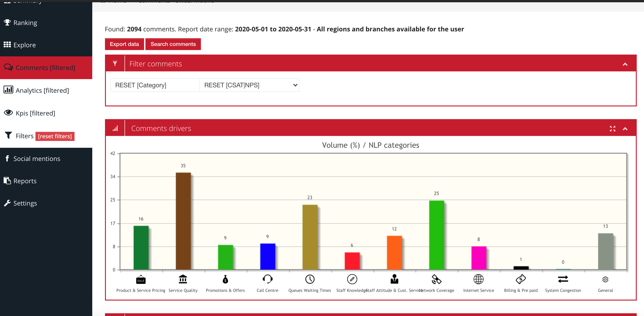Click the Export data button
This screenshot has height=316, width=644.
point(124,44)
